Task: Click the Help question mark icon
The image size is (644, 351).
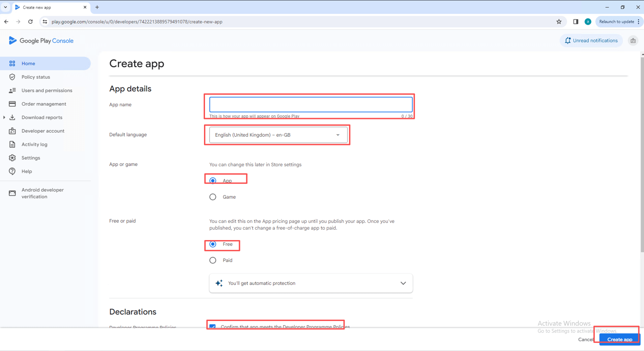Action: coord(12,171)
